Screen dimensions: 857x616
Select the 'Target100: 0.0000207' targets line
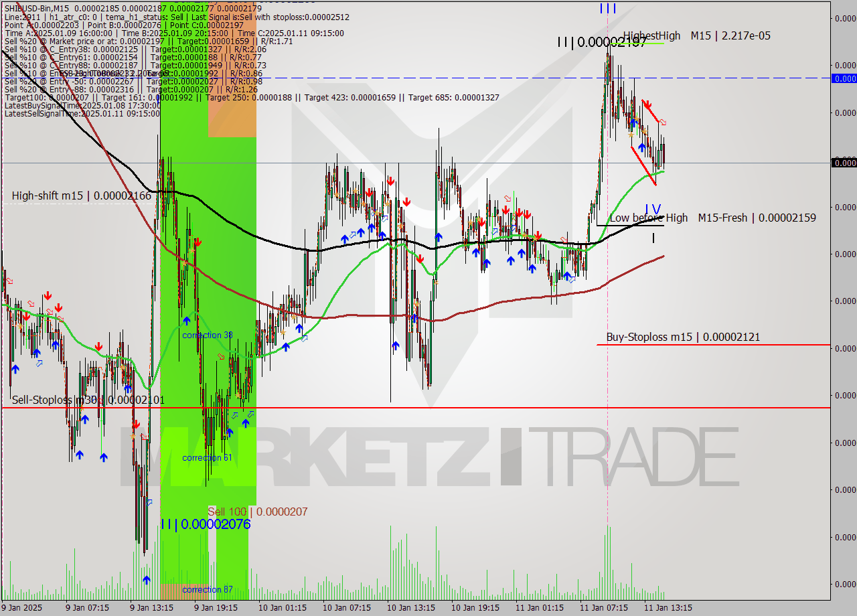pyautogui.click(x=252, y=97)
